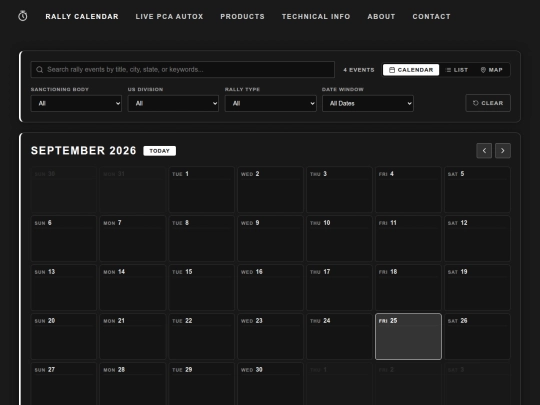
Task: Select Tuesday September 1 cell
Action: 201,190
